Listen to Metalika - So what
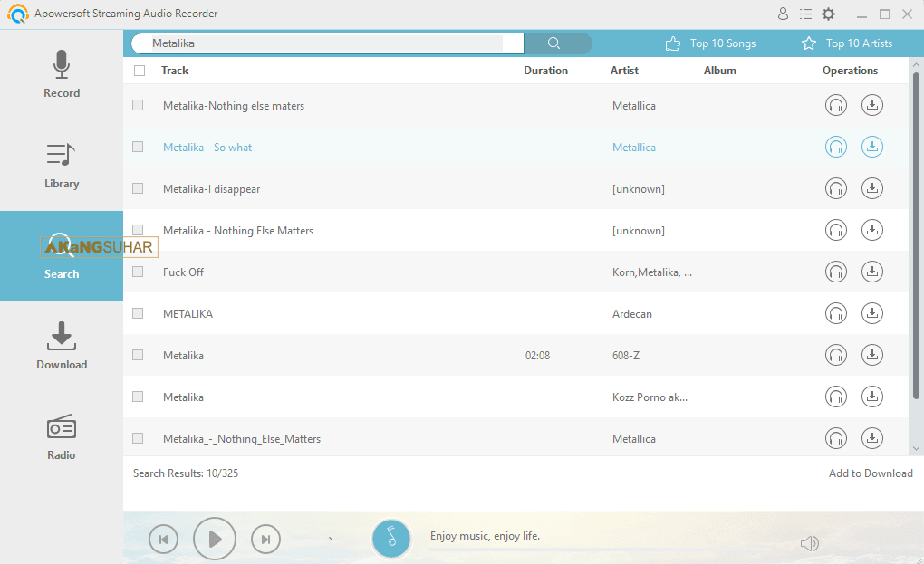 pyautogui.click(x=835, y=147)
